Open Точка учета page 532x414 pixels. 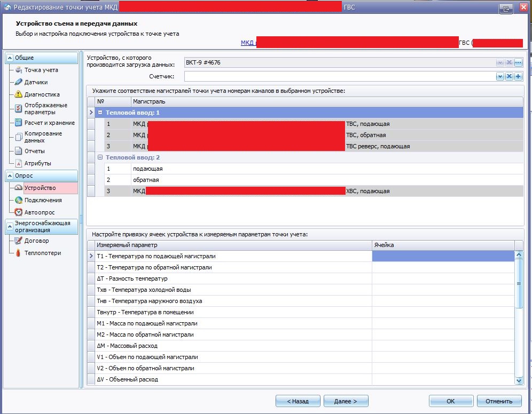coord(41,70)
